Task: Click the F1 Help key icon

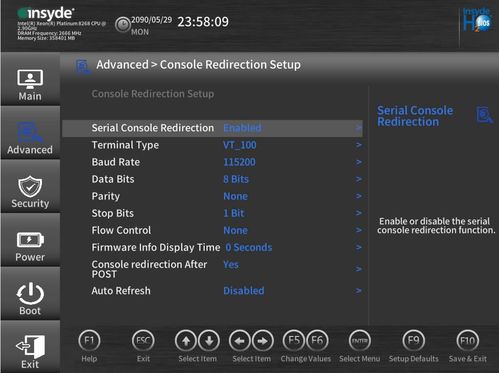Action: [x=89, y=341]
